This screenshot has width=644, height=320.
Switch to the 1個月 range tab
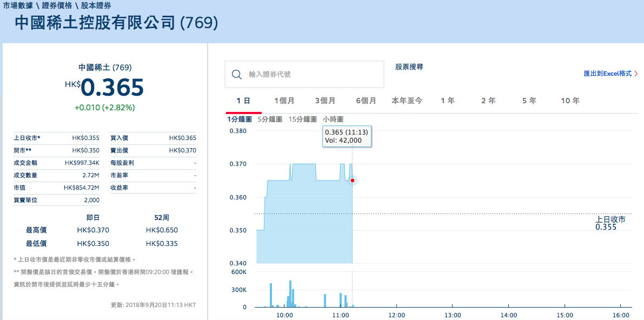284,101
